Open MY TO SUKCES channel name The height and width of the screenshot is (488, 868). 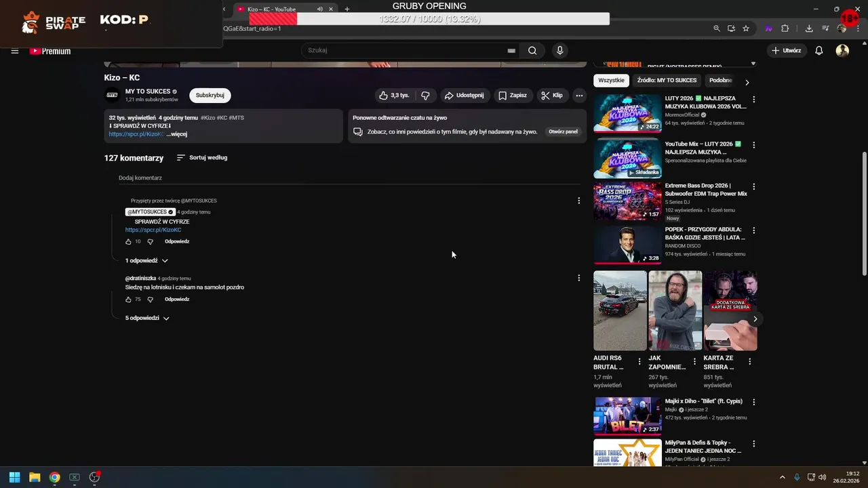148,91
